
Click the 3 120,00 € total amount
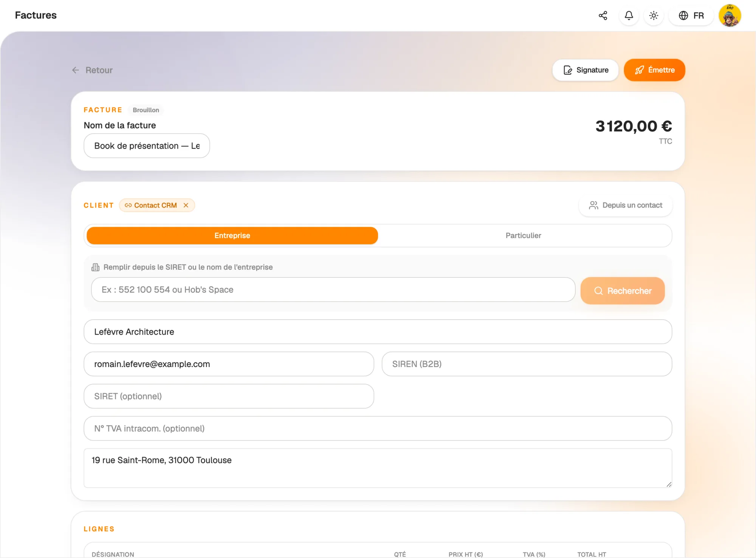coord(634,126)
